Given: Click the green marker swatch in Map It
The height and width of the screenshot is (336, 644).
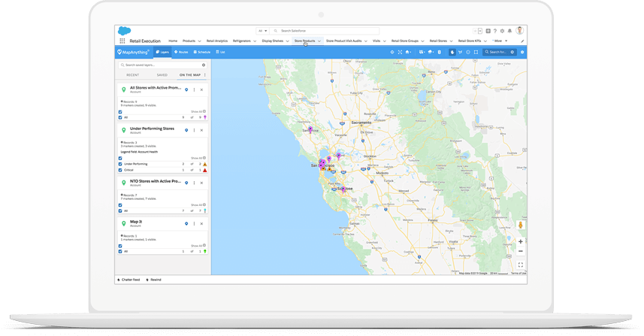Looking at the screenshot, I should coord(205,251).
